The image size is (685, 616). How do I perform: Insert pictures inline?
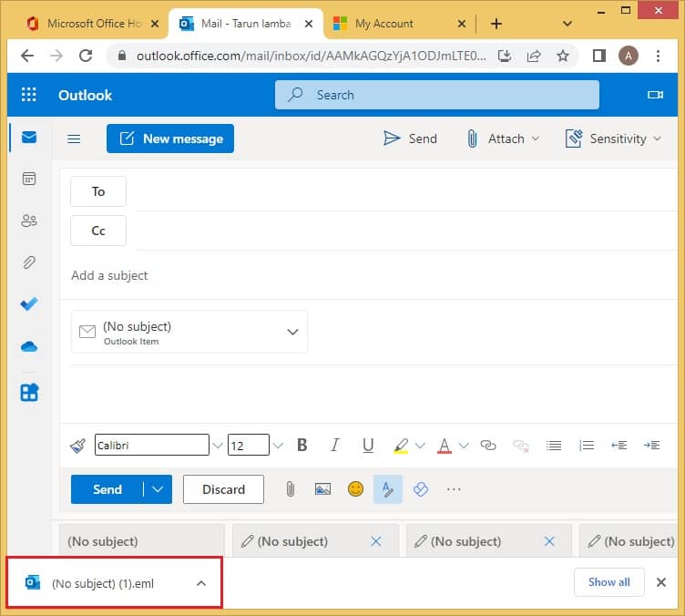coord(322,489)
